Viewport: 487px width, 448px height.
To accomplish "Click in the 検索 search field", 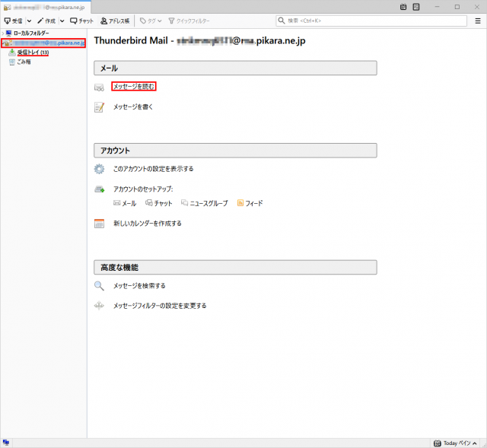I will (x=373, y=21).
